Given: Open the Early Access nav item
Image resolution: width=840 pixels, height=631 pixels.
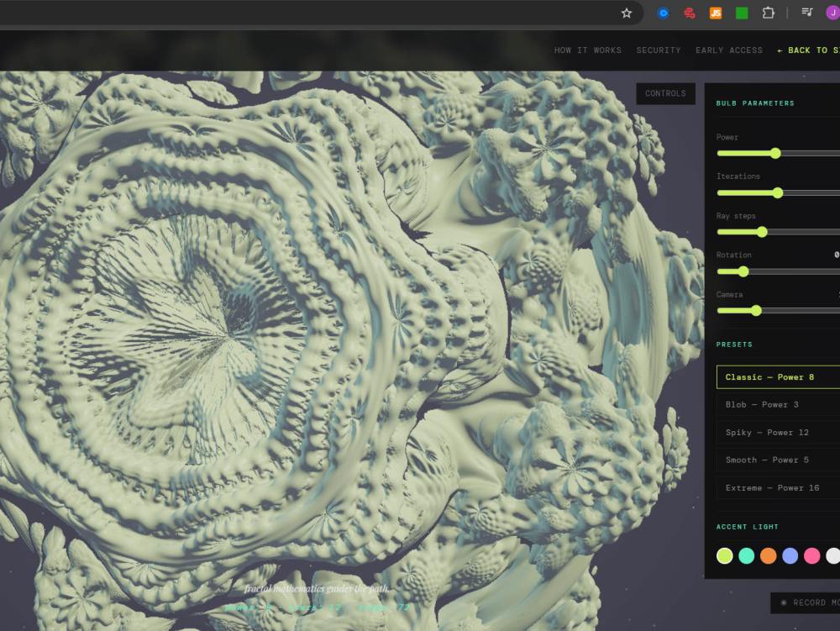Looking at the screenshot, I should click(x=728, y=50).
